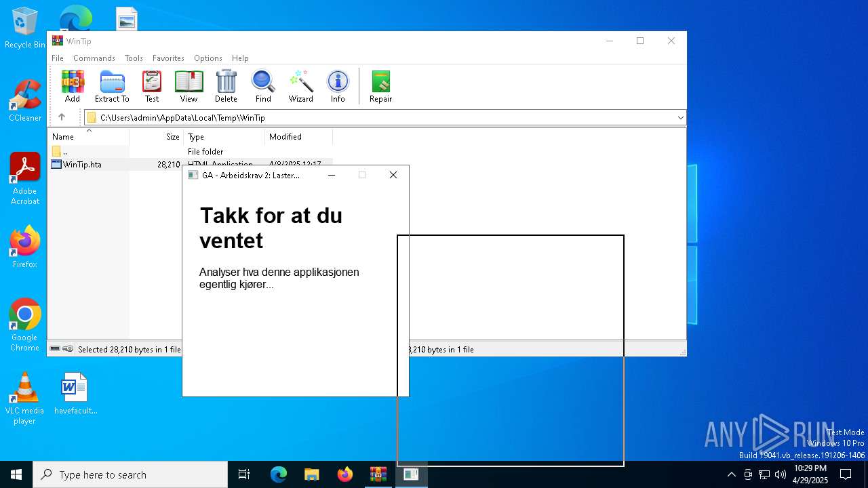This screenshot has width=868, height=488.
Task: Open the View toolbar button
Action: pyautogui.click(x=189, y=87)
